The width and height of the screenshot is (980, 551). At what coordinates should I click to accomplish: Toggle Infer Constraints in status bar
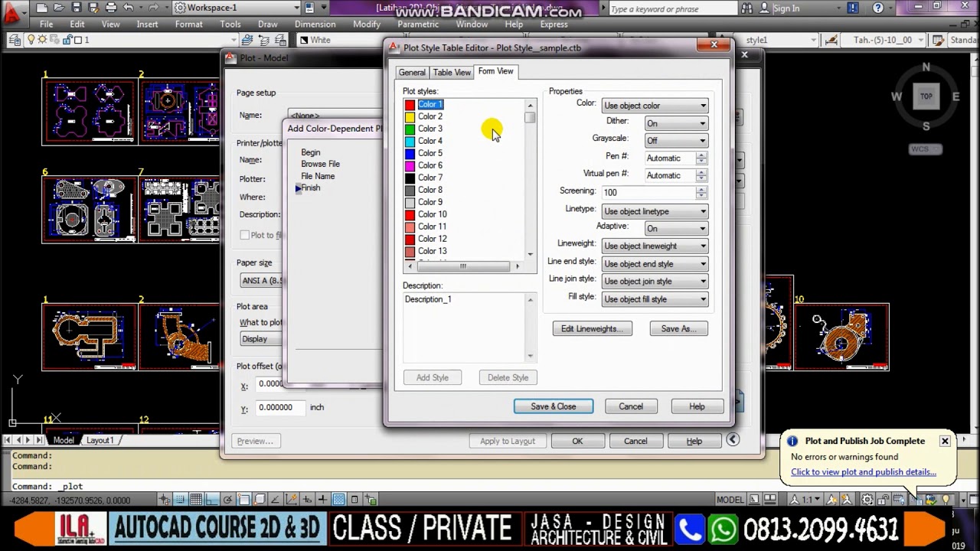pyautogui.click(x=166, y=500)
